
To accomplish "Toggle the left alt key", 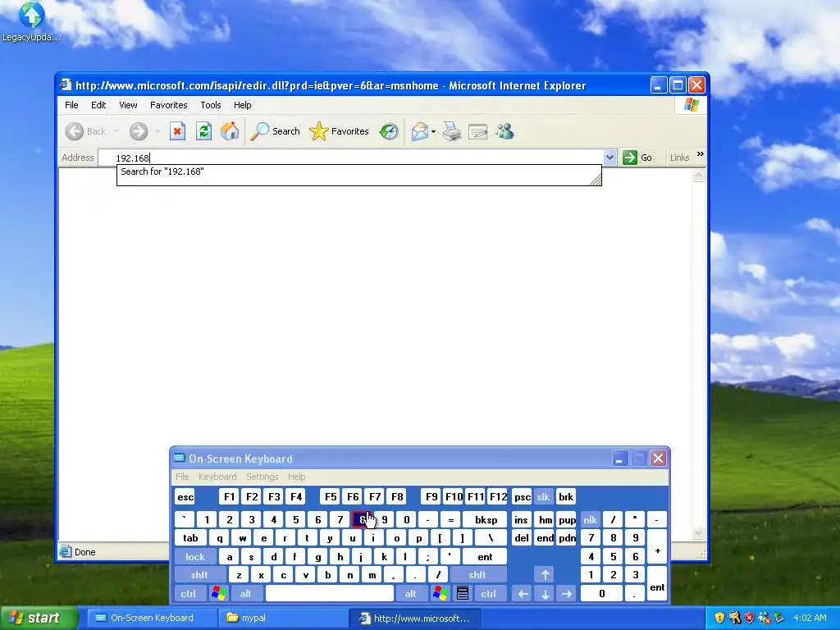I will (x=246, y=594).
